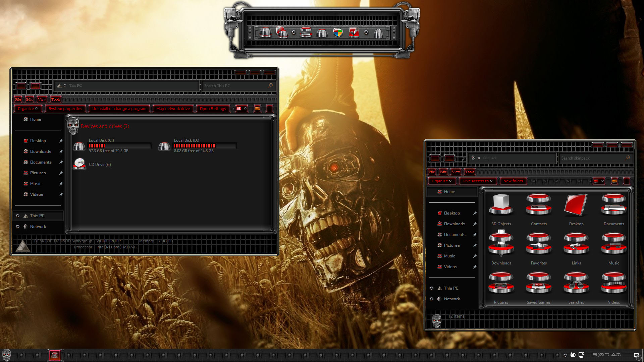The width and height of the screenshot is (644, 362).
Task: Toggle preview pane in skinpack window
Action: point(614,181)
